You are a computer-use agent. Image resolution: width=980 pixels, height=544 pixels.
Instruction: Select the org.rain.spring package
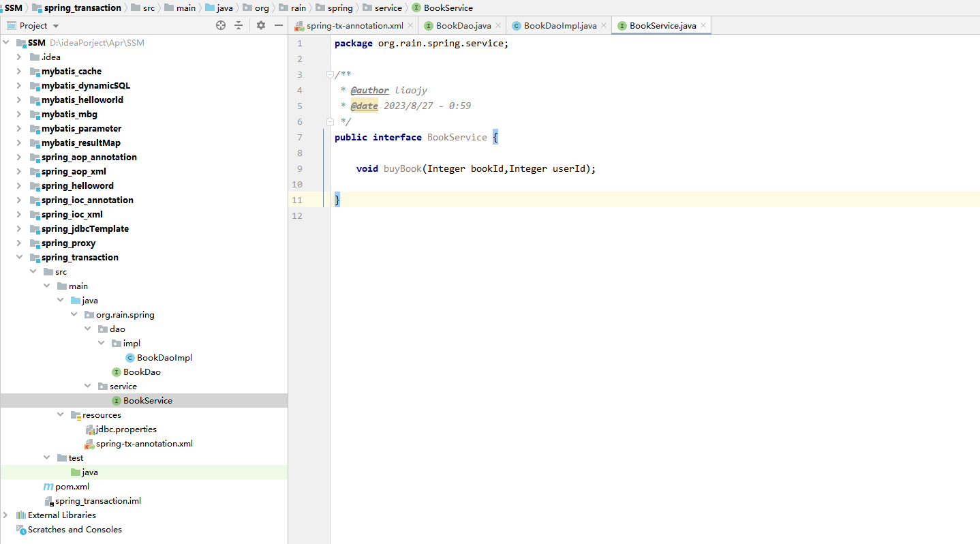(125, 315)
